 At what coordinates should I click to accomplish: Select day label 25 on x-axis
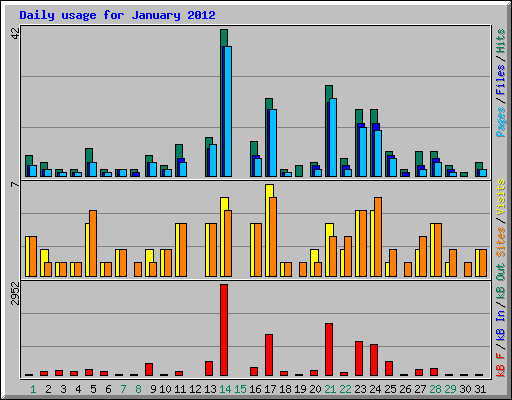coord(390,389)
